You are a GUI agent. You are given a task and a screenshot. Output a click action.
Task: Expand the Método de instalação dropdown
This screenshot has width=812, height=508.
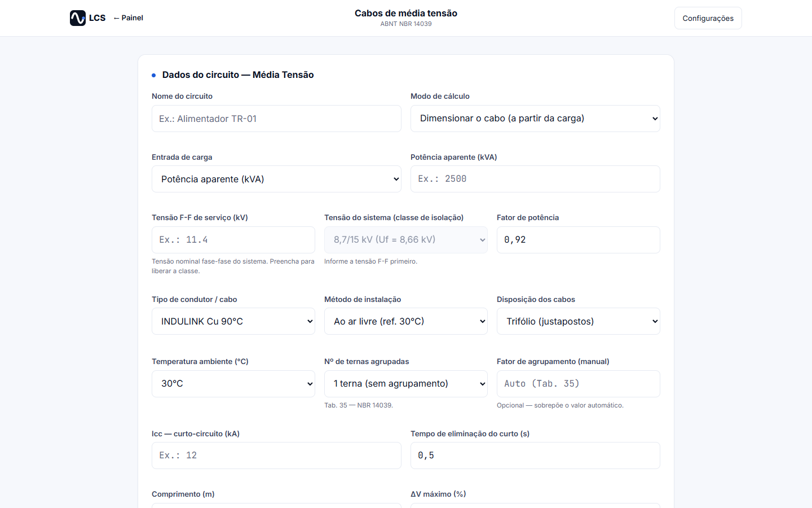406,321
